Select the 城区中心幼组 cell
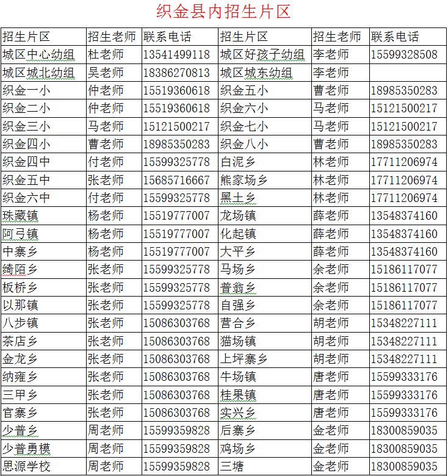448x476 pixels. (44, 55)
